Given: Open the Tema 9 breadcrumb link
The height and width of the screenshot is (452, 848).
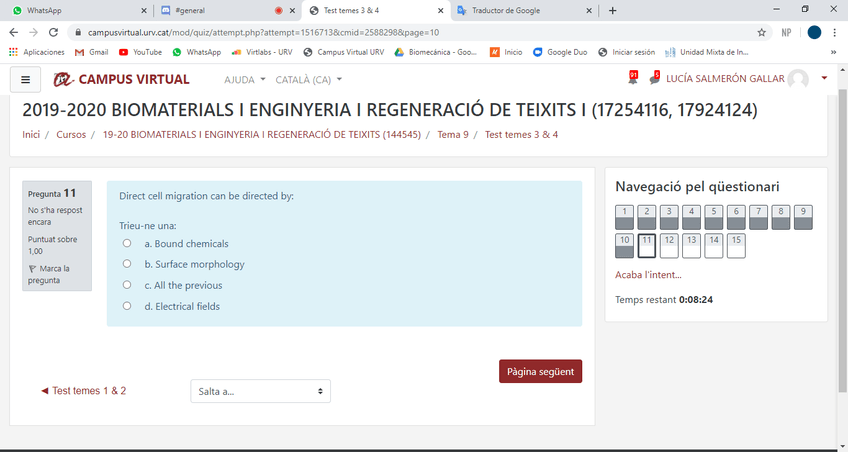Looking at the screenshot, I should pyautogui.click(x=453, y=135).
